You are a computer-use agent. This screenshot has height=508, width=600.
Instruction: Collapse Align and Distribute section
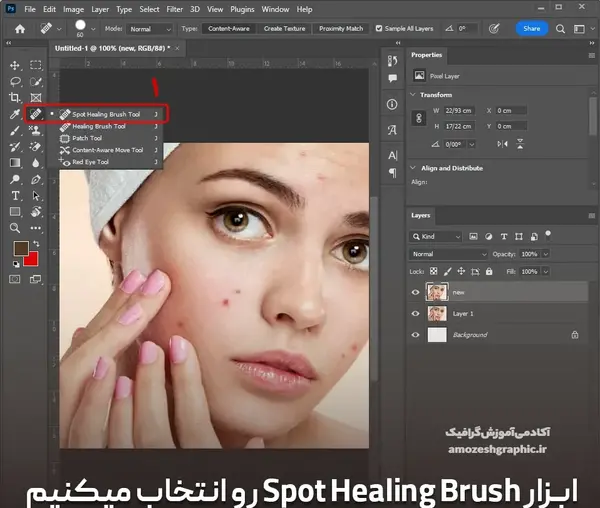[x=413, y=168]
